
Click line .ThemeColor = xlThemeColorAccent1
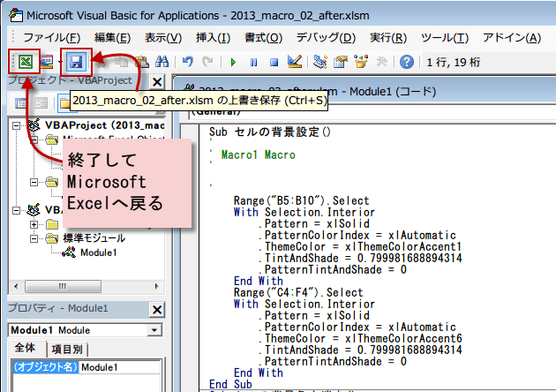pyautogui.click(x=360, y=246)
